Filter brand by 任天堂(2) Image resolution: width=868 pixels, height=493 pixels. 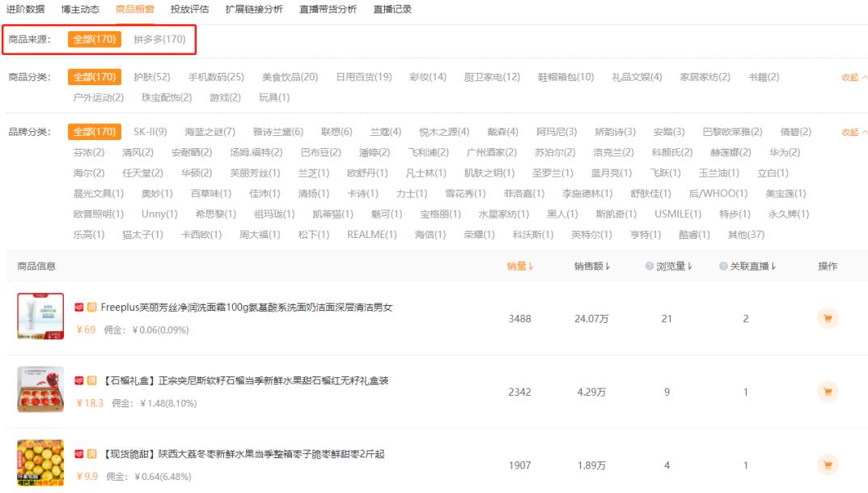pyautogui.click(x=143, y=172)
